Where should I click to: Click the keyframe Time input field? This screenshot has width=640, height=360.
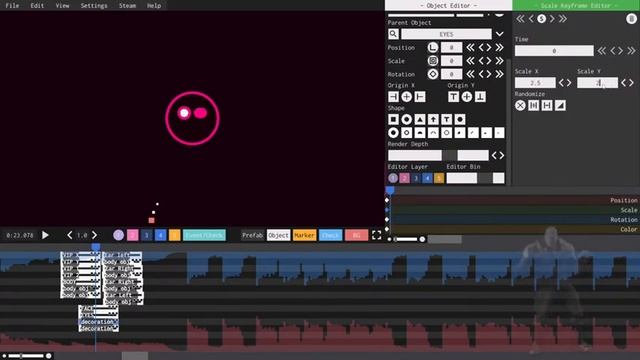[554, 51]
